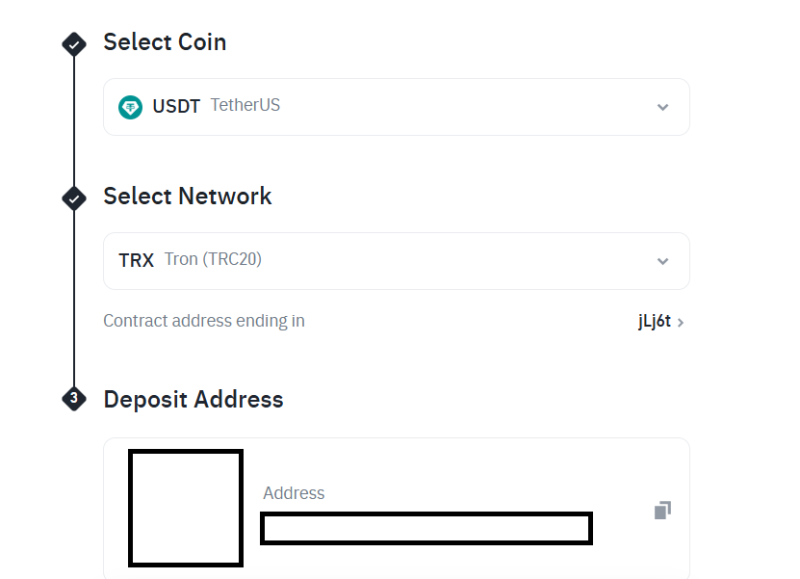The width and height of the screenshot is (800, 579).
Task: Click the copy address icon
Action: [x=662, y=510]
